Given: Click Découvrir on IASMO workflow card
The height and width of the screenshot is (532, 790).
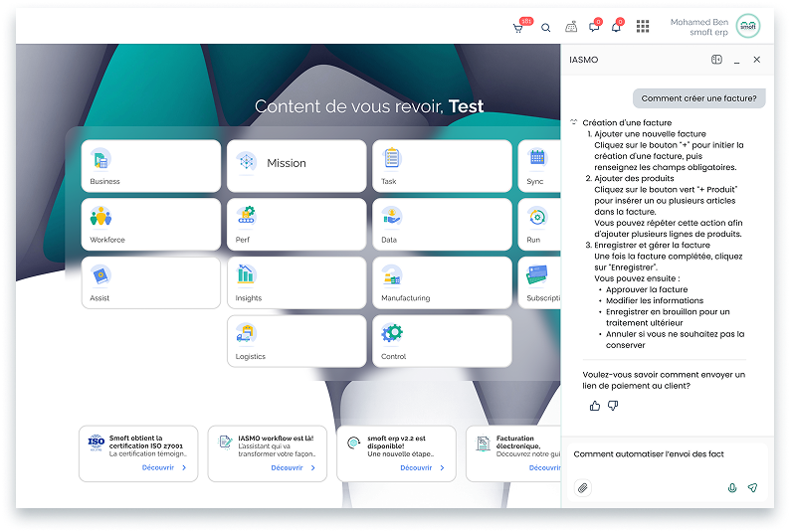Looking at the screenshot, I should tap(294, 467).
